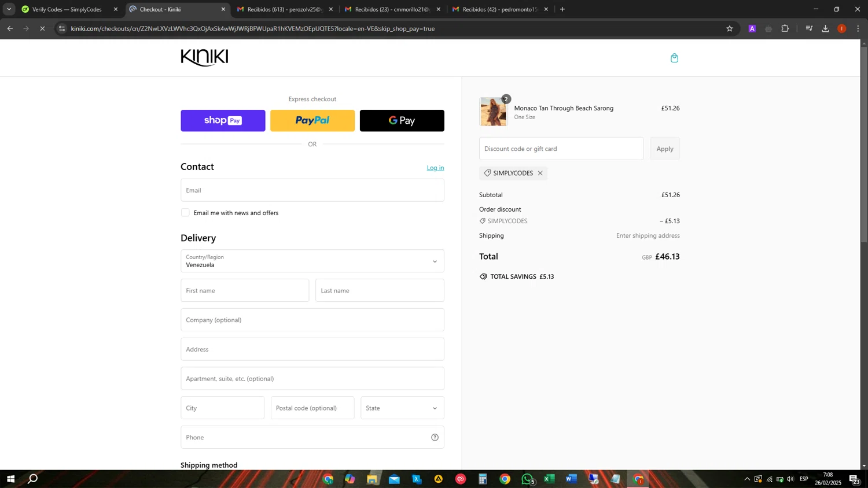Click the Discount code or gift card field

point(561,149)
